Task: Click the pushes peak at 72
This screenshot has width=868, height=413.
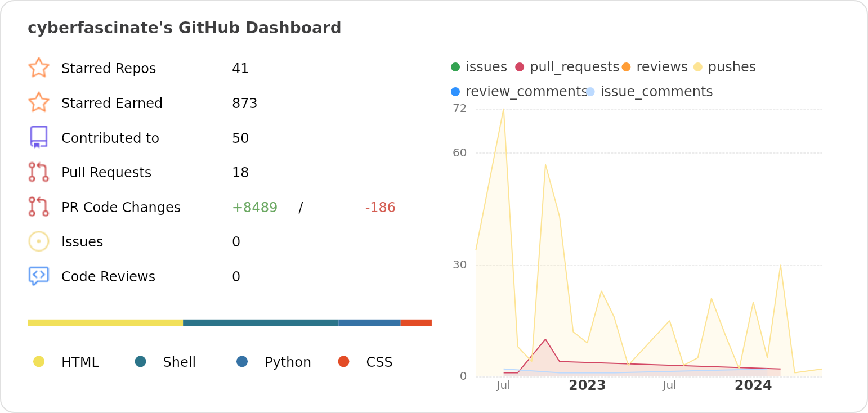Action: tap(503, 109)
